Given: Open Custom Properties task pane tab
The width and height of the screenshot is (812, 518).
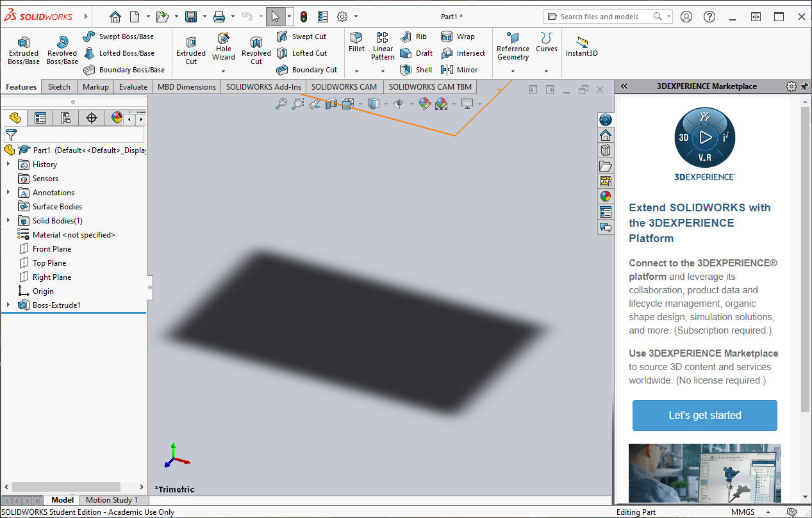Looking at the screenshot, I should pyautogui.click(x=606, y=212).
